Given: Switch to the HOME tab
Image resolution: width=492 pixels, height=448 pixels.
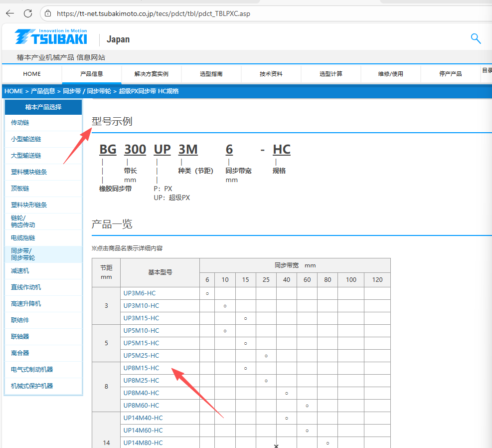Looking at the screenshot, I should coord(31,73).
